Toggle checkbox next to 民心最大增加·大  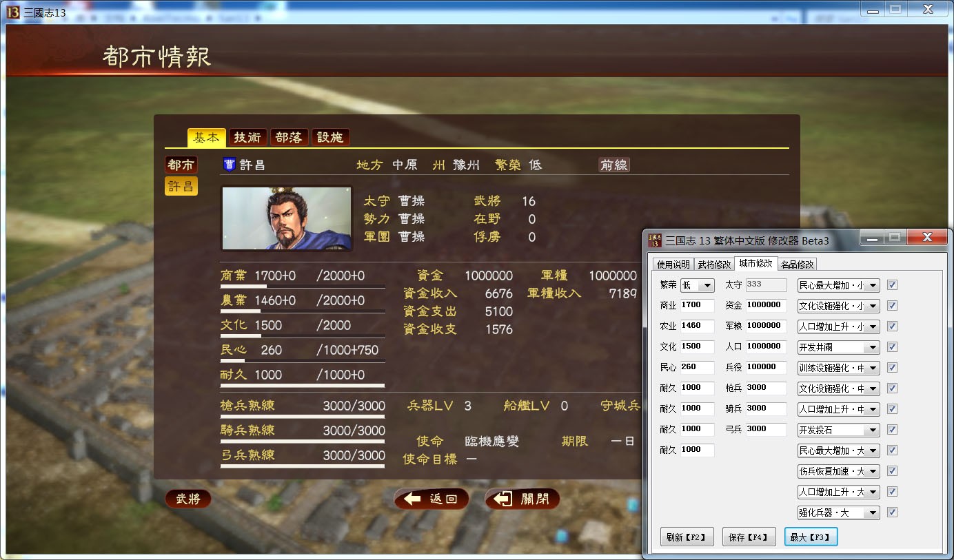(892, 450)
